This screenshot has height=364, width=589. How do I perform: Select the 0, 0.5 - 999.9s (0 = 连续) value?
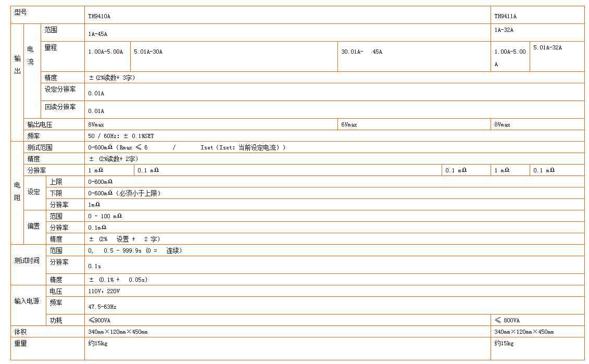point(135,250)
